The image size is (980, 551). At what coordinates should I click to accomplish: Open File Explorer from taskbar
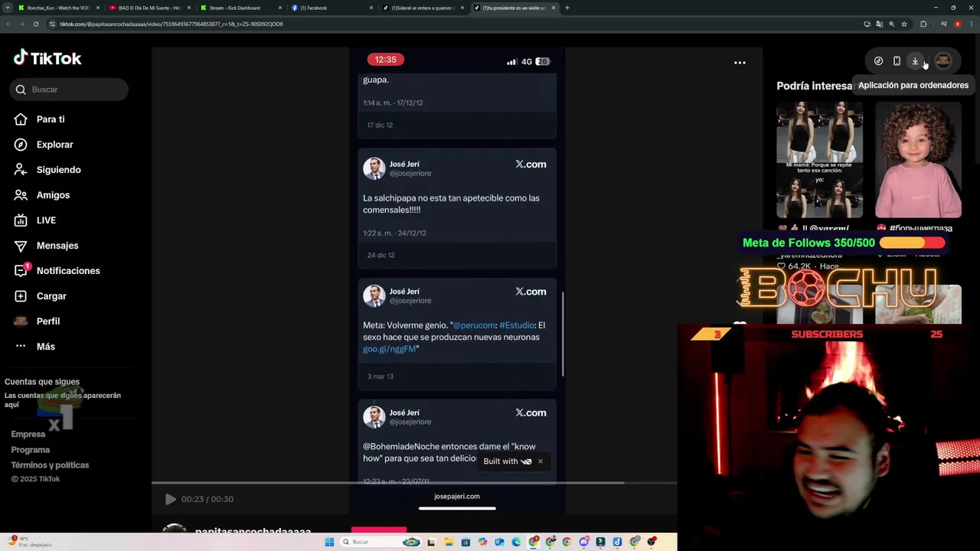click(449, 542)
